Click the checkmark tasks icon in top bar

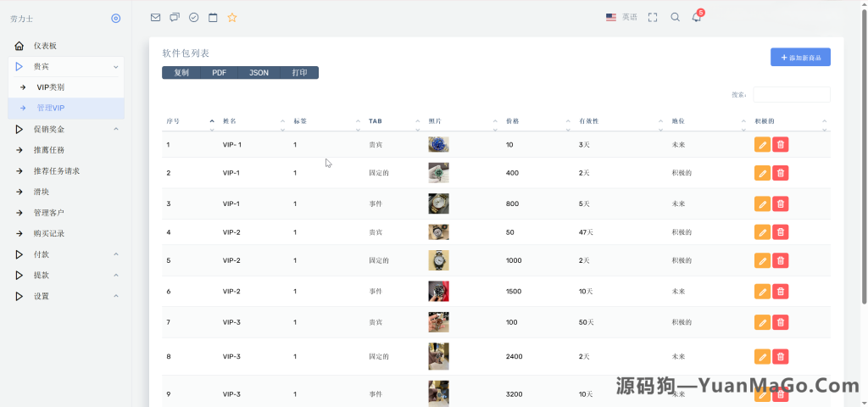click(194, 18)
